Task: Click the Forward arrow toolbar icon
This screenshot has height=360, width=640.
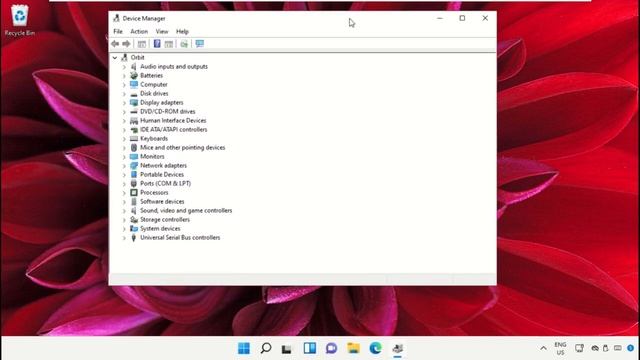Action: (x=127, y=44)
